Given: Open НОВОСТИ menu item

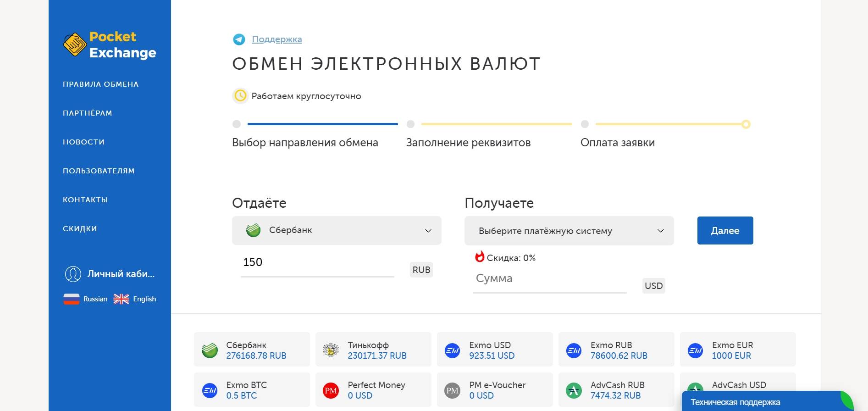Looking at the screenshot, I should pyautogui.click(x=84, y=142).
